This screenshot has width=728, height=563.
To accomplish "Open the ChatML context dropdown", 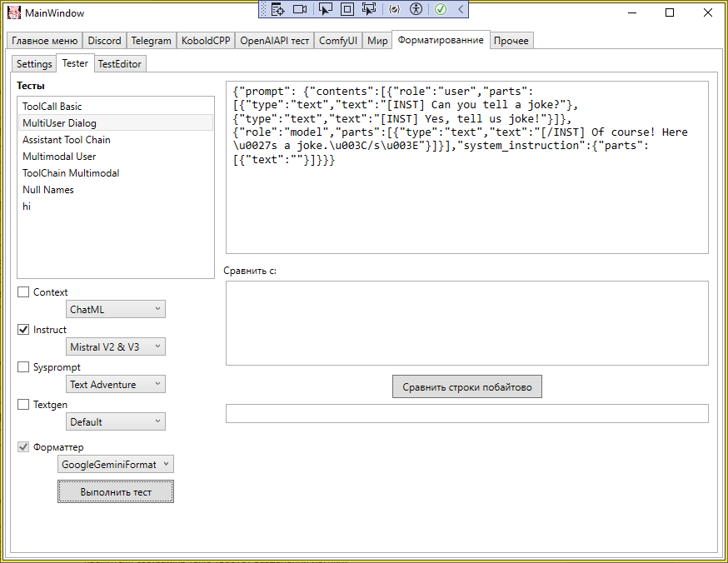I will tap(116, 310).
